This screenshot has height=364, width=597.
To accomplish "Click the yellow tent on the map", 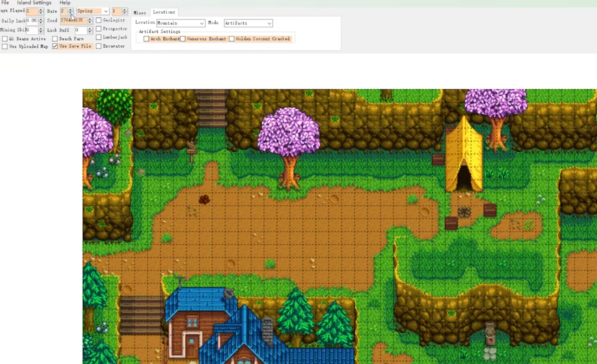I will [x=464, y=157].
